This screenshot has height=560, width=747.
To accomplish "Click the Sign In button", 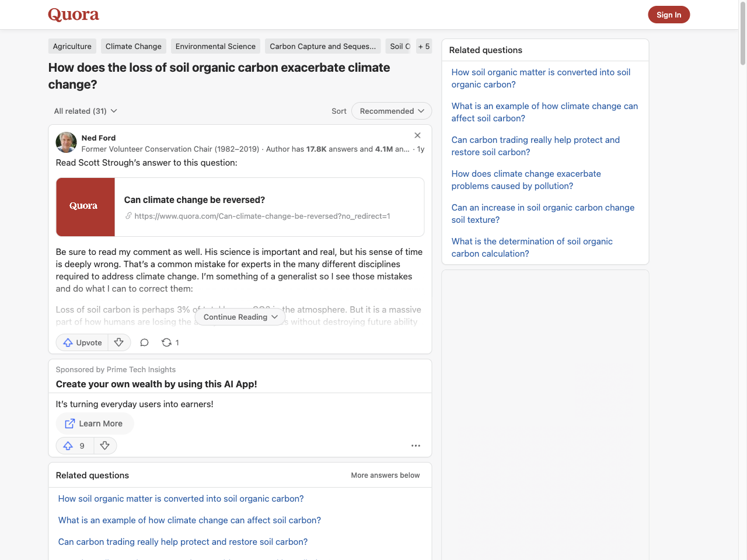I will 669,15.
